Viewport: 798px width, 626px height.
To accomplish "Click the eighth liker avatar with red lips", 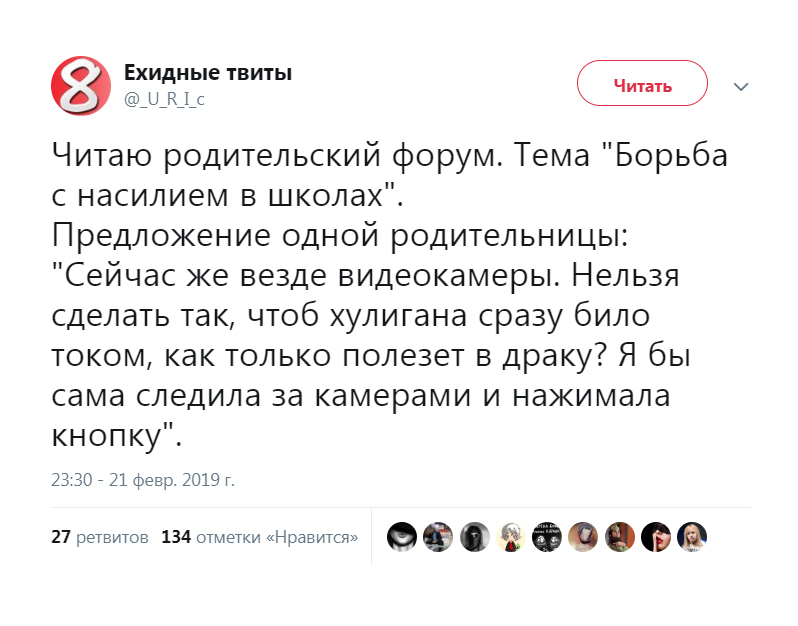I will click(x=656, y=537).
